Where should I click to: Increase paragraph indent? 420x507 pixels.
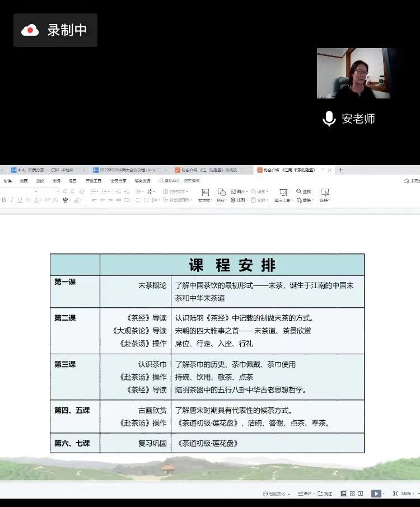point(127,191)
